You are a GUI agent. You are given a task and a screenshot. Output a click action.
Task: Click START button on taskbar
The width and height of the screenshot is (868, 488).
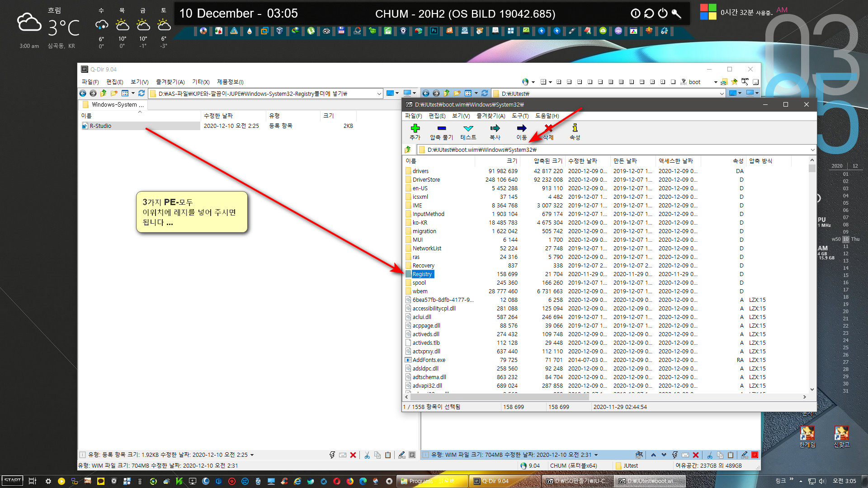pos(13,481)
